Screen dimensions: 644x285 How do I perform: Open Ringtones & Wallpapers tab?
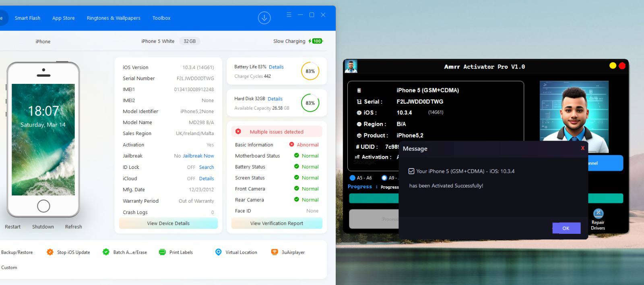114,18
